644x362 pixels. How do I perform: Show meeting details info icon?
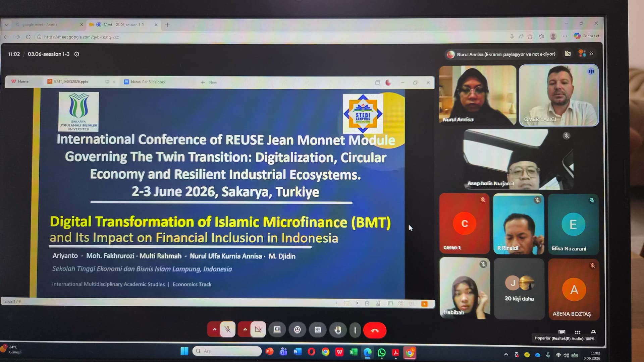click(76, 54)
